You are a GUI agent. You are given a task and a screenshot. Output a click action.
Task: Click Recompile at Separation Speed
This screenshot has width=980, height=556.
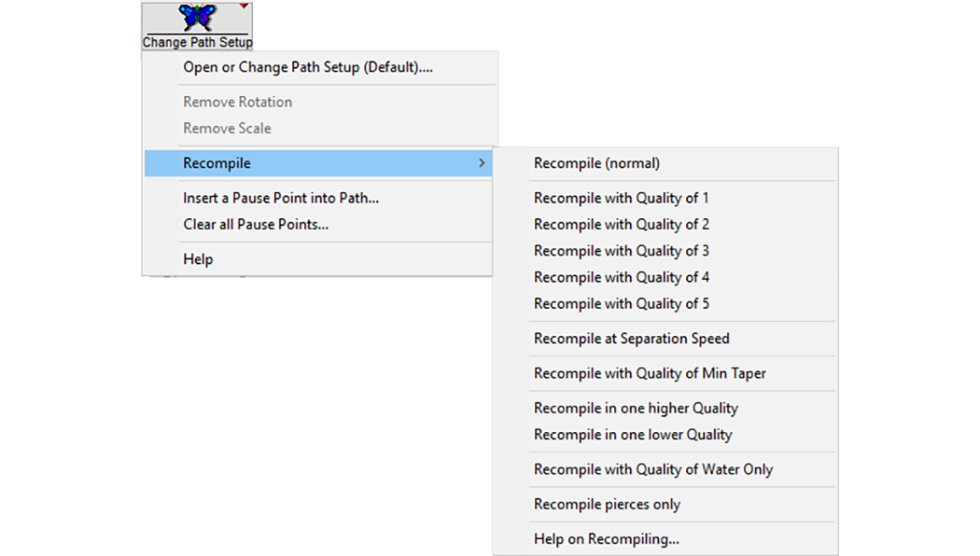coord(631,339)
